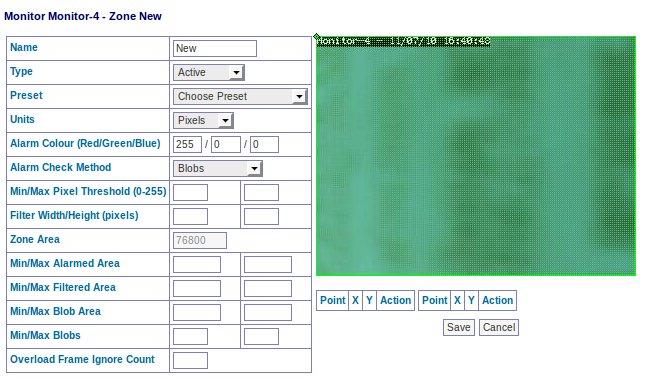
Task: Select the minimum blob area field
Action: point(197,312)
